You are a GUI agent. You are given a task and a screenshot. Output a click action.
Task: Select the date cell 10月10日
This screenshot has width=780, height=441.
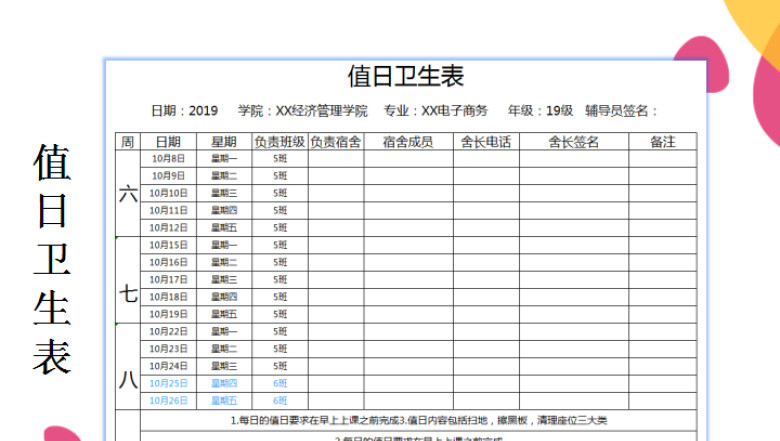pyautogui.click(x=168, y=193)
